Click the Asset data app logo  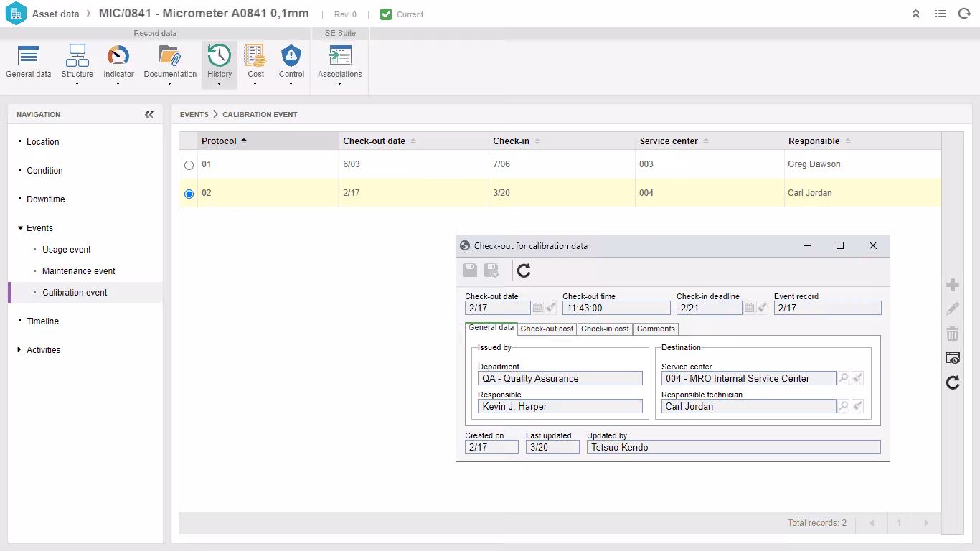[16, 14]
